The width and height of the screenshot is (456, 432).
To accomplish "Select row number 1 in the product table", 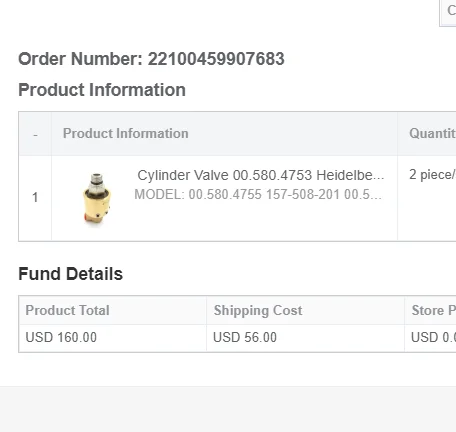I will [35, 197].
